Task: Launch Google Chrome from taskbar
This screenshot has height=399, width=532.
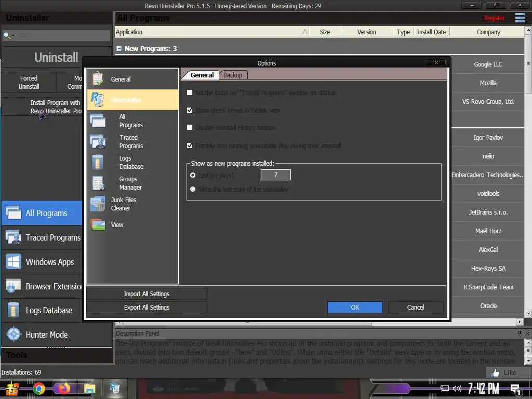Action: (38, 389)
